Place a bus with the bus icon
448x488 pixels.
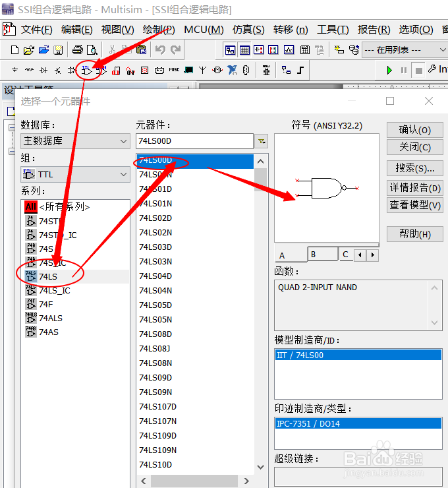pos(300,70)
